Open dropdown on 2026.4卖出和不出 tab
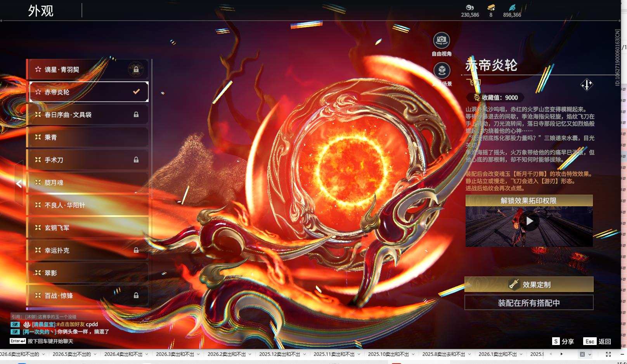This screenshot has height=364, width=627. point(147,354)
